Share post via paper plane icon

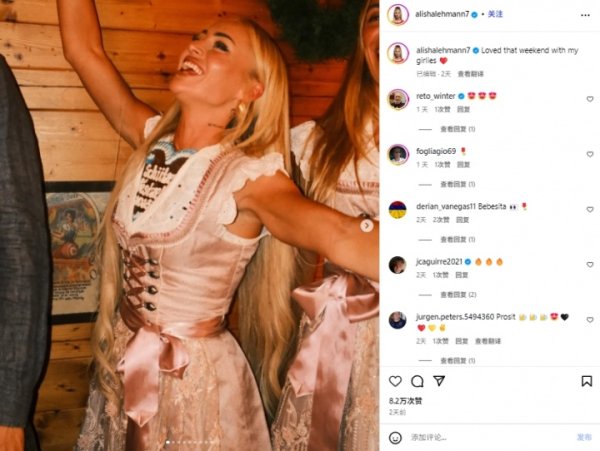point(439,381)
